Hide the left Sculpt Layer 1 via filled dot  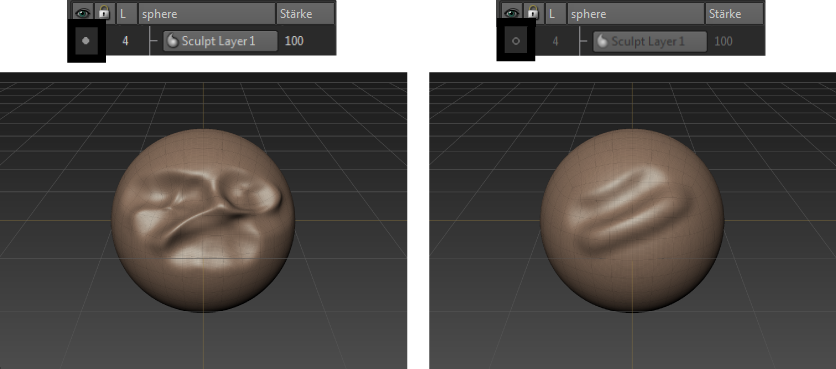(86, 41)
